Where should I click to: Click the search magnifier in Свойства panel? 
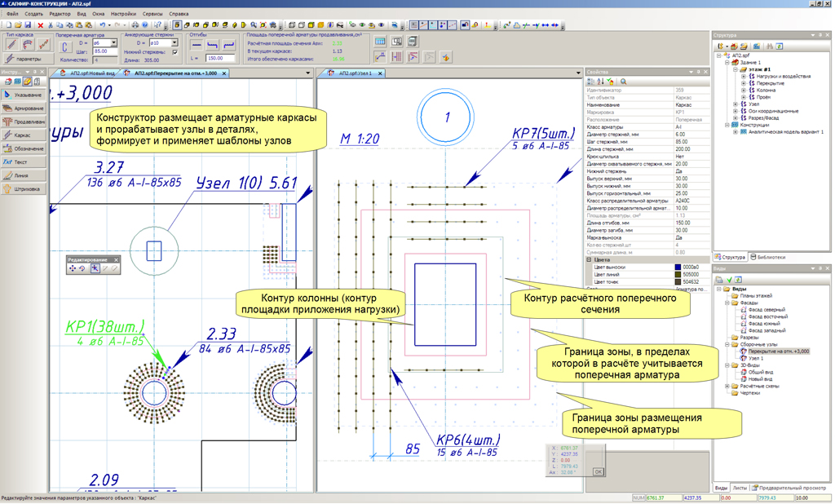click(x=624, y=82)
